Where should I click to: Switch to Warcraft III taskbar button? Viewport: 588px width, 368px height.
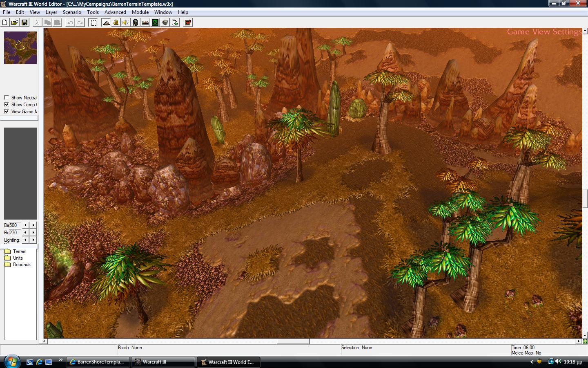pos(163,362)
